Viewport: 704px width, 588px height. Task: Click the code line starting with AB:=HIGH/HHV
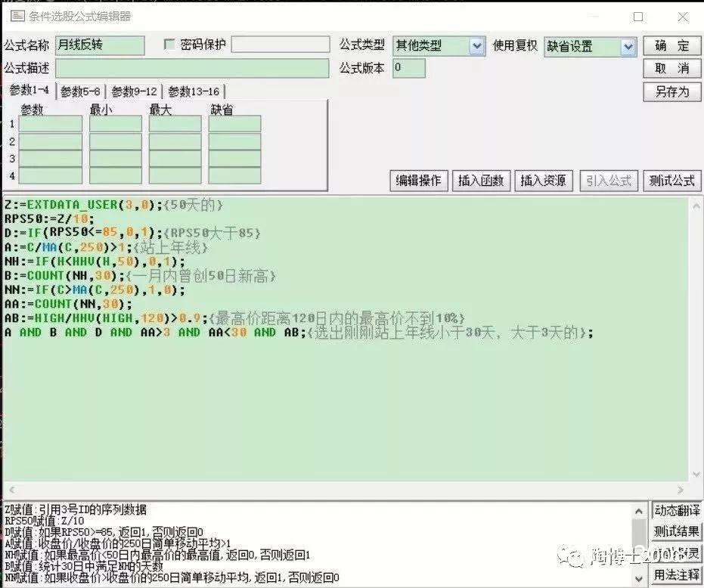point(234,318)
